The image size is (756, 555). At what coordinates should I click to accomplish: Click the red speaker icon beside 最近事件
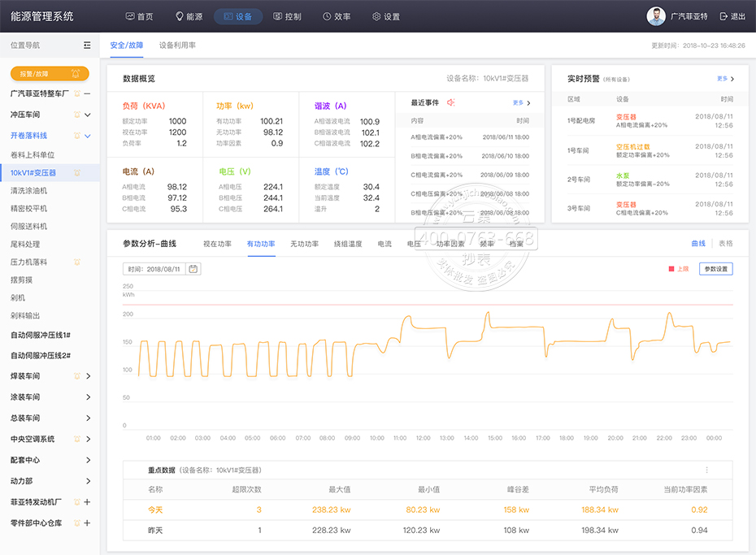(450, 102)
